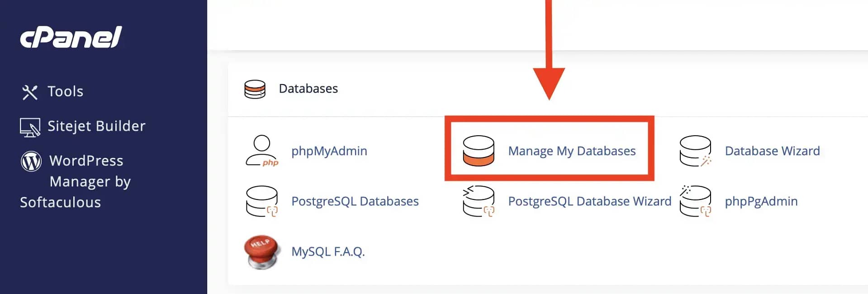868x294 pixels.
Task: Click the Manage My Databases icon
Action: pyautogui.click(x=479, y=151)
